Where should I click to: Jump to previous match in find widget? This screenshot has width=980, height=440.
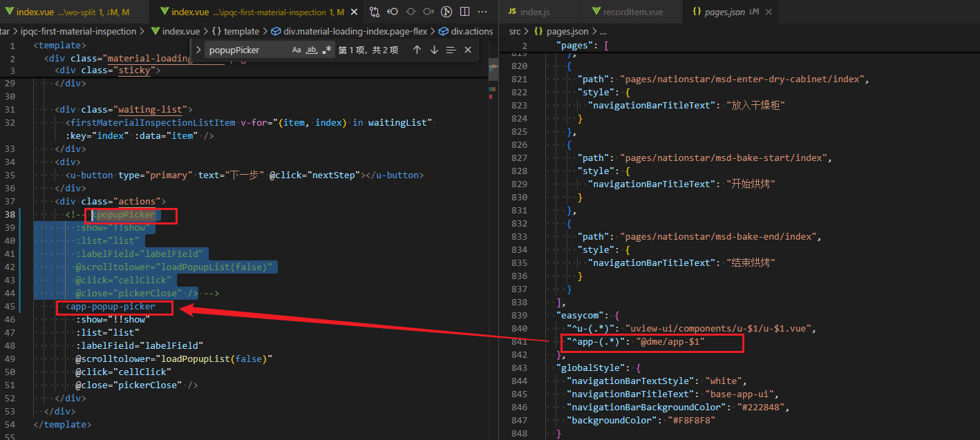417,50
